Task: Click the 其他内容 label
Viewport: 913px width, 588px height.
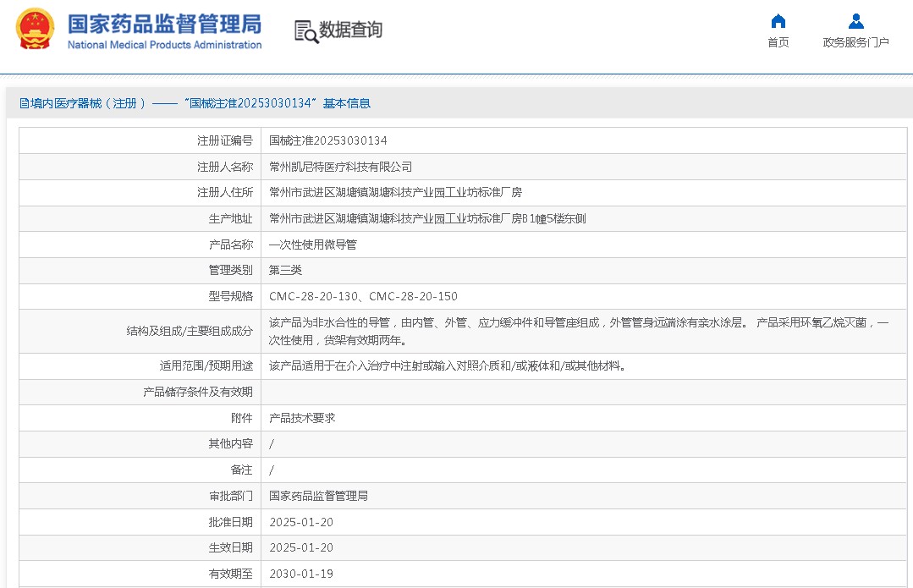Action: pyautogui.click(x=231, y=444)
